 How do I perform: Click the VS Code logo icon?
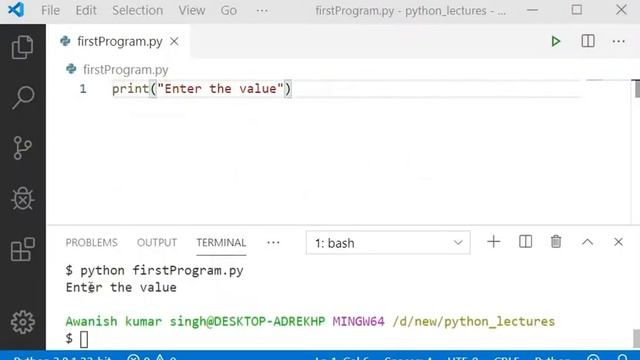(x=16, y=10)
